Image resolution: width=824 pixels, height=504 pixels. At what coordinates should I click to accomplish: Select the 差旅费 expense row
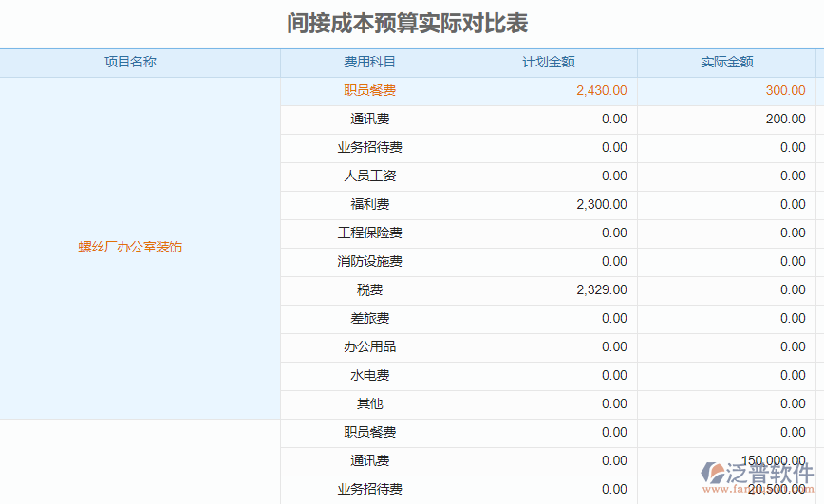pyautogui.click(x=369, y=319)
